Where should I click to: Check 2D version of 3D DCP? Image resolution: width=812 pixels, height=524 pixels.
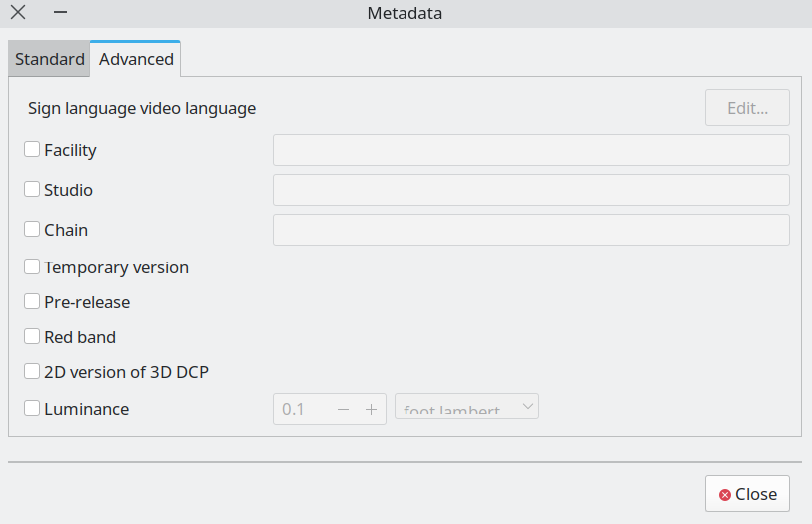click(x=33, y=372)
